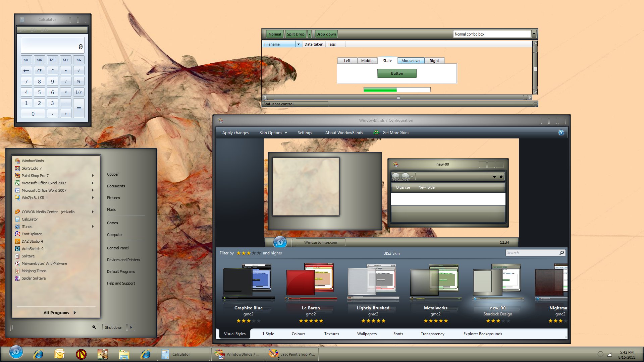The height and width of the screenshot is (362, 644).
Task: Click the green progress bar
Action: tap(397, 90)
